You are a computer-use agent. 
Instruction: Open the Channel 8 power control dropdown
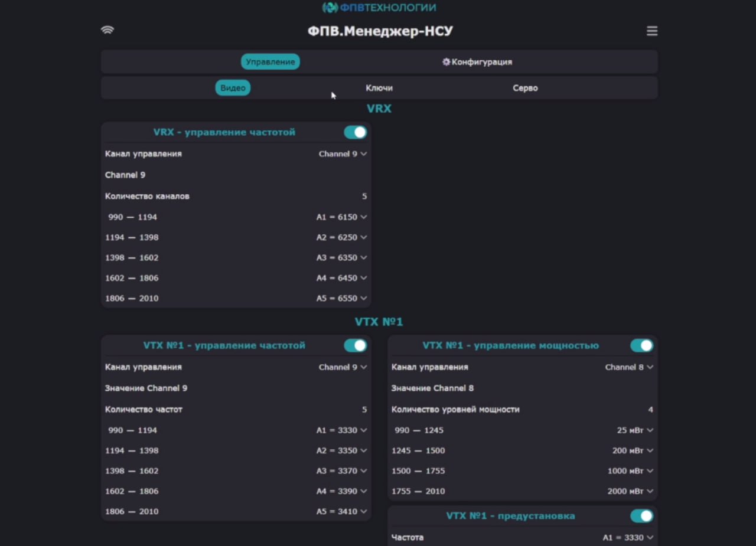(629, 367)
